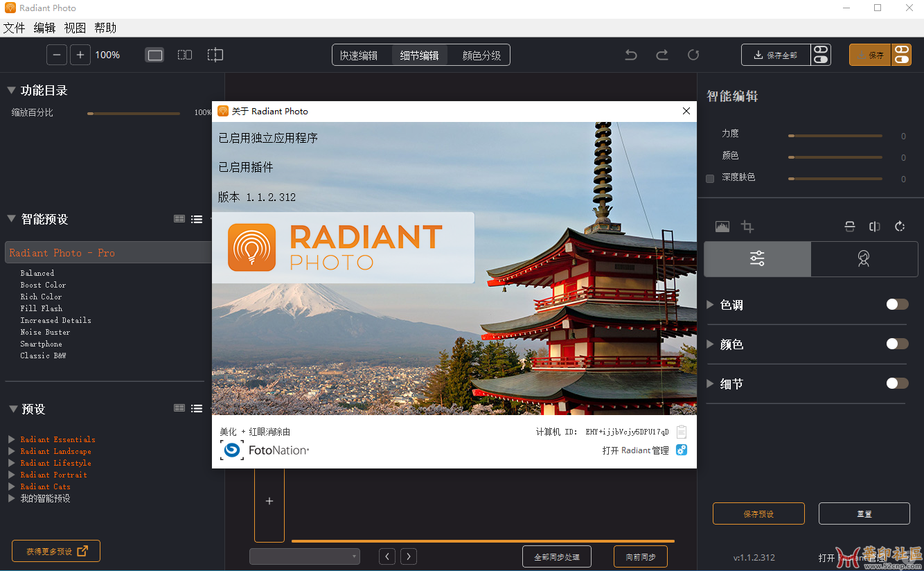
Task: Click 全部同步处理 button
Action: (x=556, y=556)
